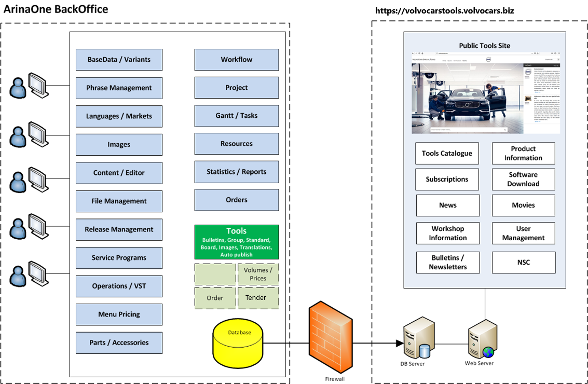Click the BaseData / Variants box

pyautogui.click(x=119, y=60)
